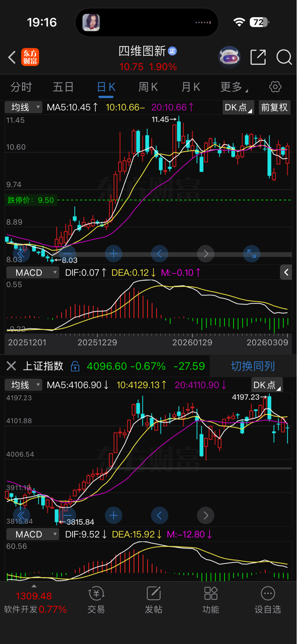Open DK点 dropdown on 上证指数 chart
This screenshot has width=297, height=644.
[267, 385]
